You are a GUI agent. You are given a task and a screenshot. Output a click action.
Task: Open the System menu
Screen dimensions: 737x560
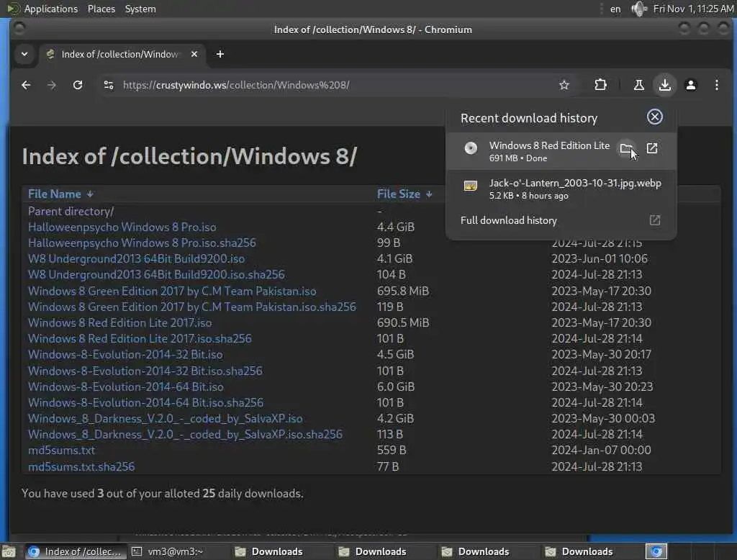(x=140, y=9)
